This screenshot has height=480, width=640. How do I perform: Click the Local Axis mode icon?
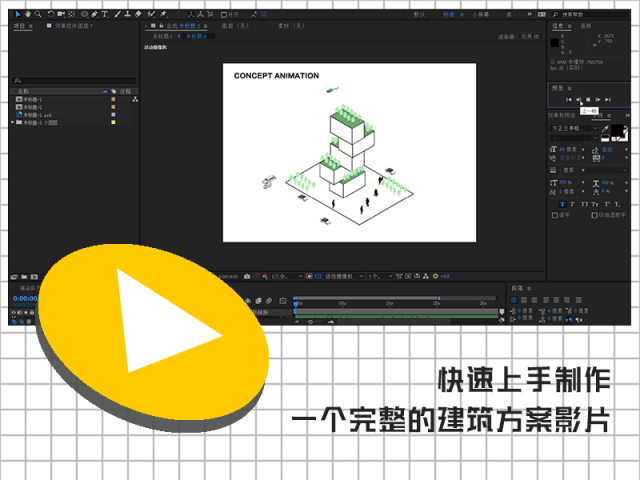coord(191,14)
